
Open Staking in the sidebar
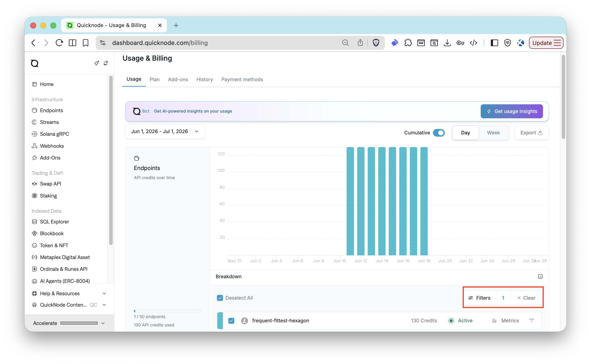44,196
